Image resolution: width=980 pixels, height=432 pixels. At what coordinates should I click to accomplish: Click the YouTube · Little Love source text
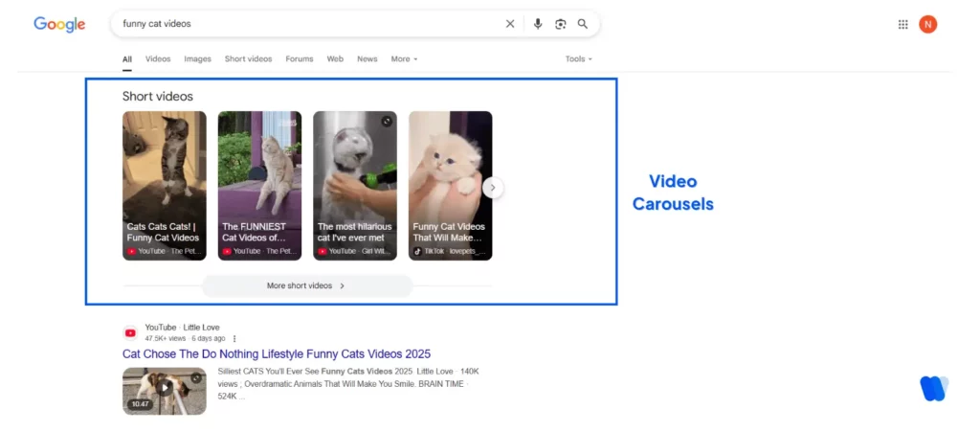coord(183,327)
